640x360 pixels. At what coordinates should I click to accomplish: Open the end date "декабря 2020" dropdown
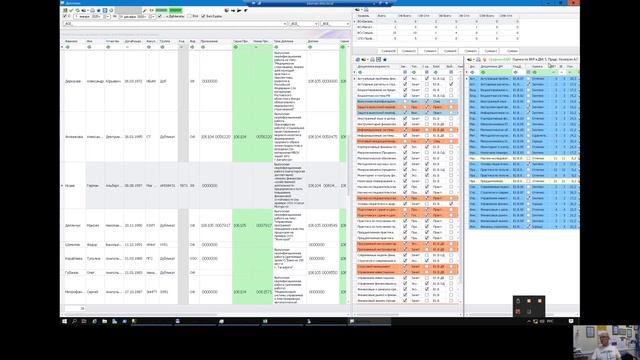(x=153, y=16)
